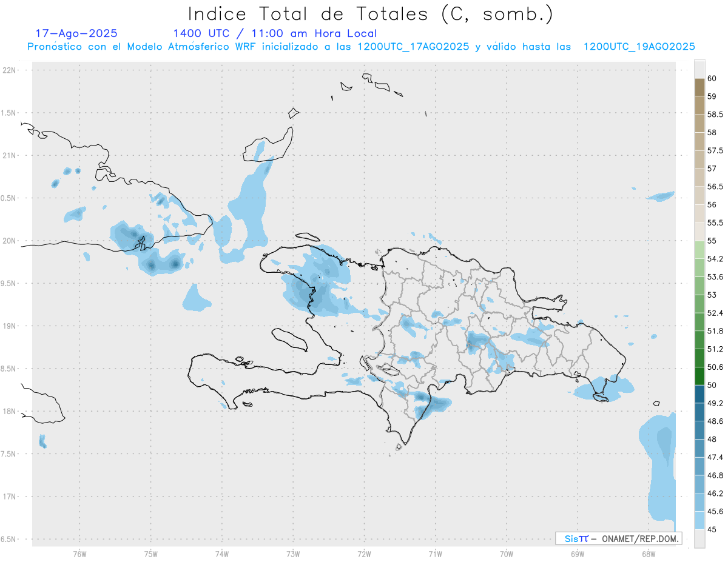Click the '73W' longitude label
The image size is (728, 562).
[293, 554]
